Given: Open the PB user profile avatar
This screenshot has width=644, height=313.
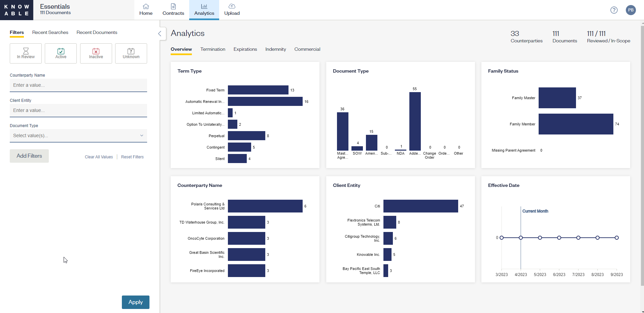Looking at the screenshot, I should [x=631, y=10].
